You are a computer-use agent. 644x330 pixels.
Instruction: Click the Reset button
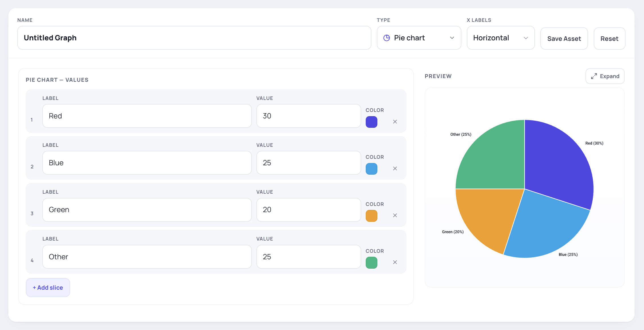click(609, 39)
